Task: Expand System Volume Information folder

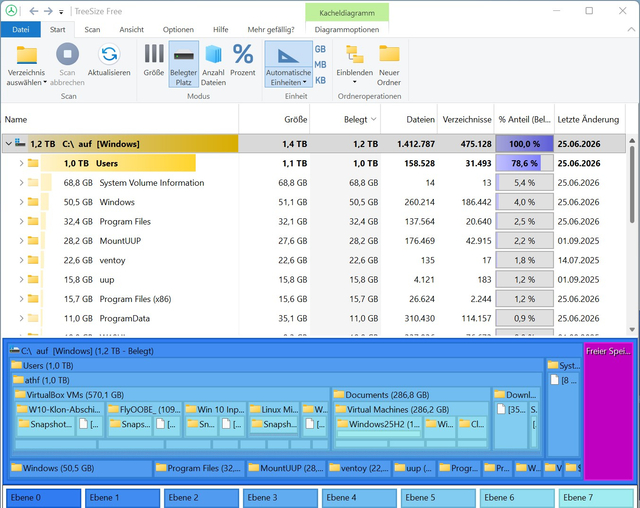Action: 21,183
